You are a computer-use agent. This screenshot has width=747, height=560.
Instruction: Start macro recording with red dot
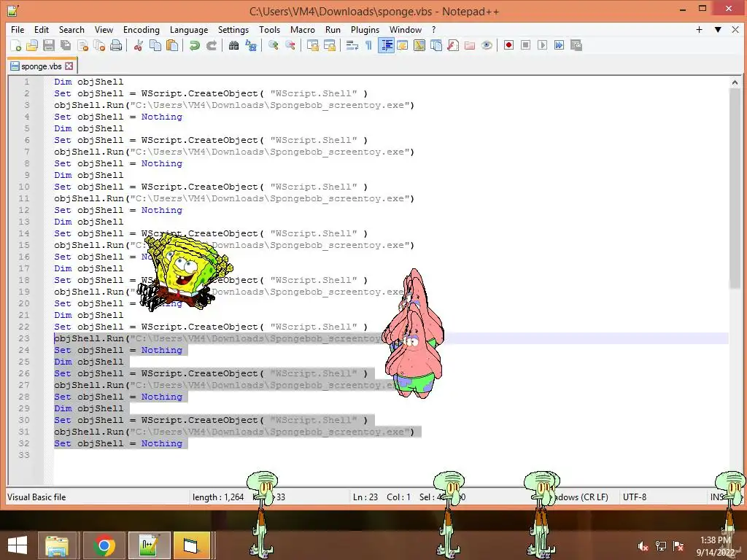point(508,45)
